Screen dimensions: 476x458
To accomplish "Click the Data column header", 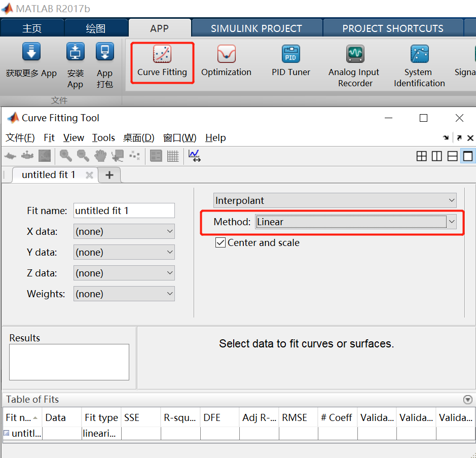I will 62,417.
